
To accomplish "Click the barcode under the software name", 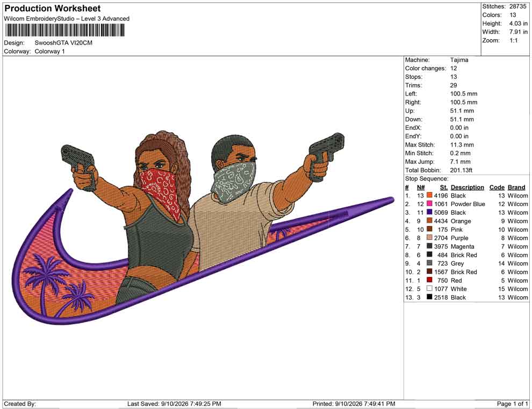I will [x=64, y=31].
